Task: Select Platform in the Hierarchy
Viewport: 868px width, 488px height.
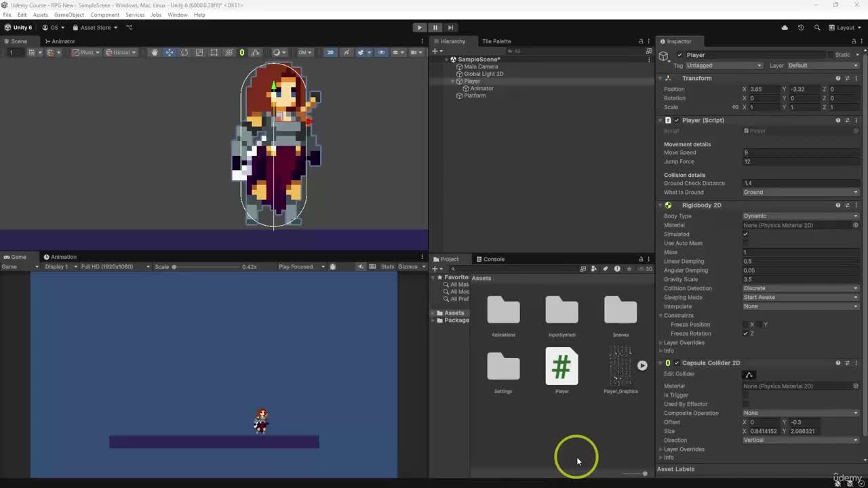Action: [x=475, y=96]
